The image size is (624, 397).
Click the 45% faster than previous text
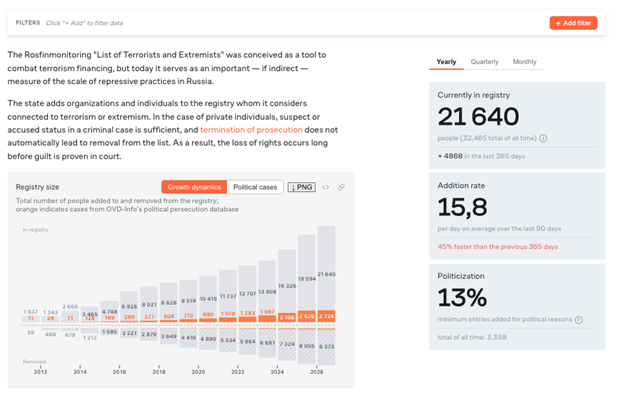pos(497,247)
